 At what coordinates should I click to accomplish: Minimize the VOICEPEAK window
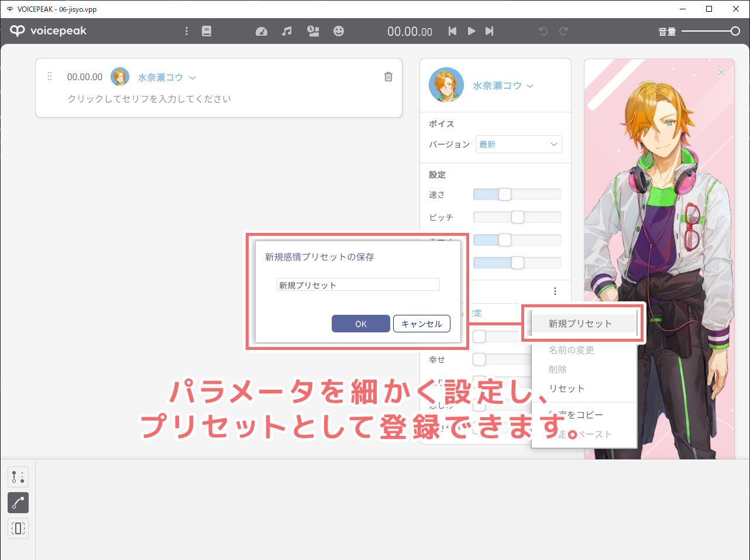683,9
